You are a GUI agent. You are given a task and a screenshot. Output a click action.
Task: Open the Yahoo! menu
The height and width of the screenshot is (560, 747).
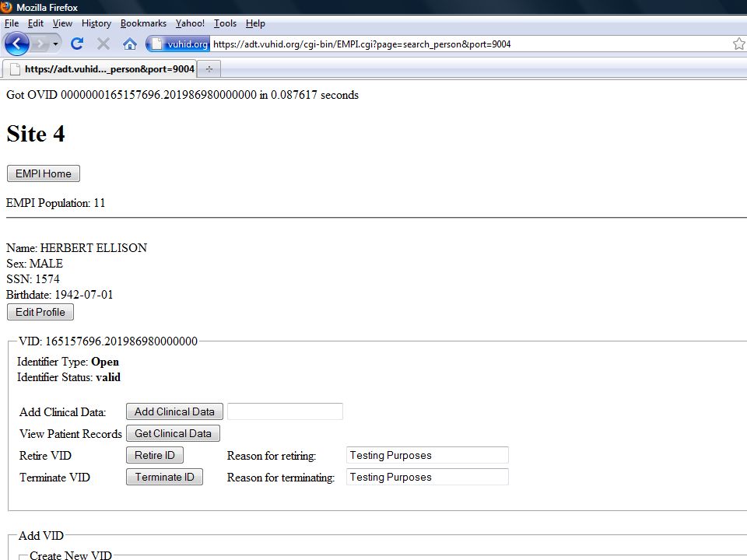point(190,23)
